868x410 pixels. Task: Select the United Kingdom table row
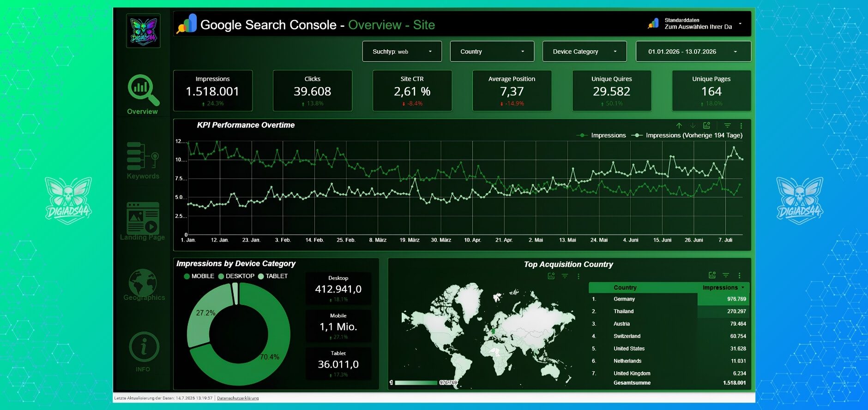tap(669, 374)
